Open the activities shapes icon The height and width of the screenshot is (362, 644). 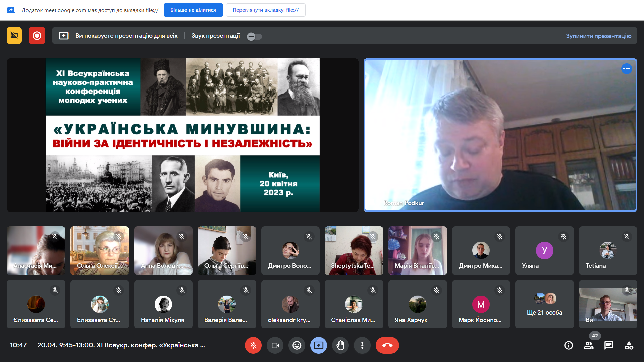(x=629, y=345)
